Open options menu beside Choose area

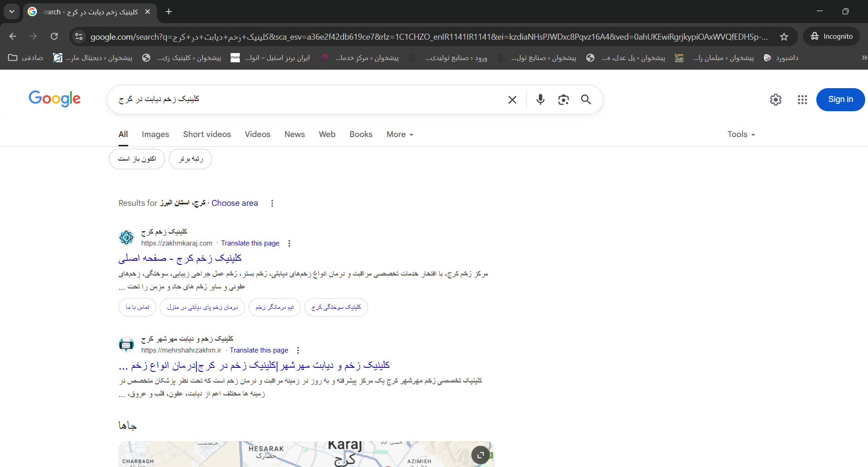pos(272,203)
